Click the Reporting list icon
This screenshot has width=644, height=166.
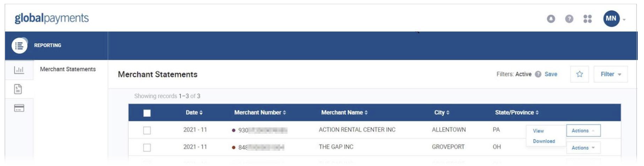19,46
